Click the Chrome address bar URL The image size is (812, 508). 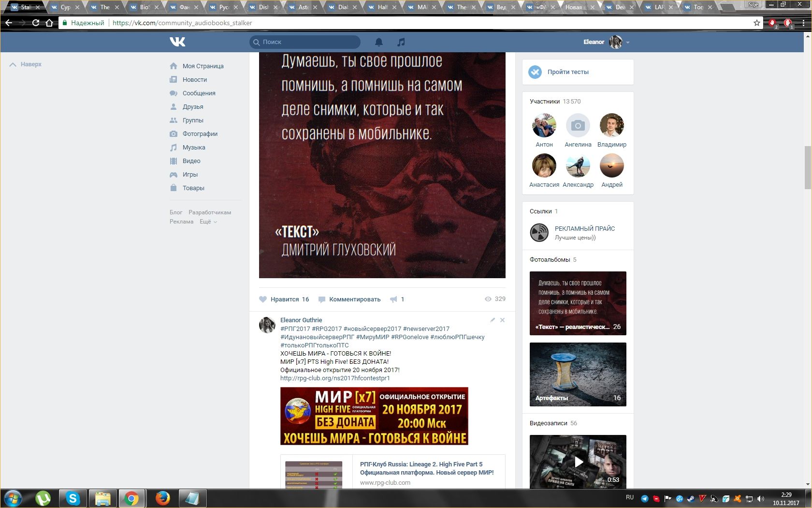182,23
